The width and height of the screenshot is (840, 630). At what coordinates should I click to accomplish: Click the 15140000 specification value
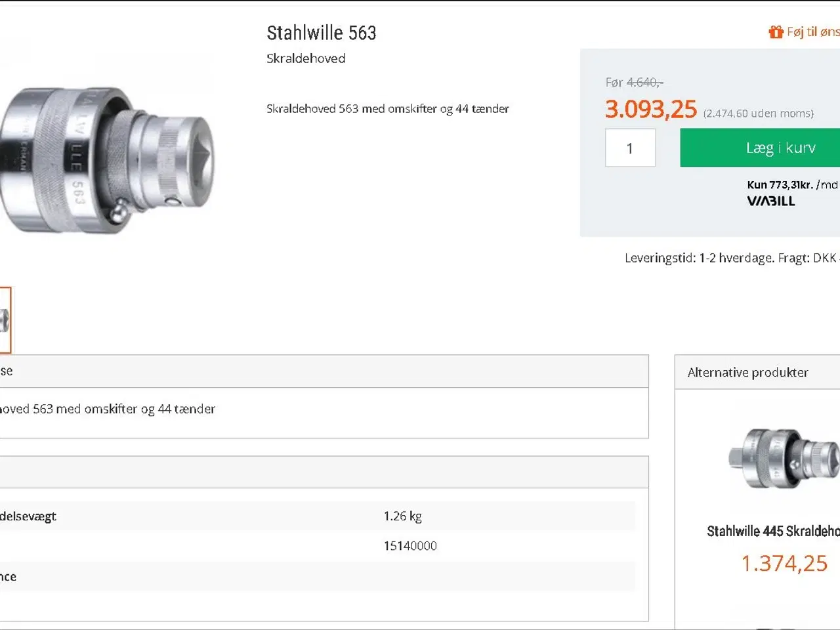tap(410, 546)
